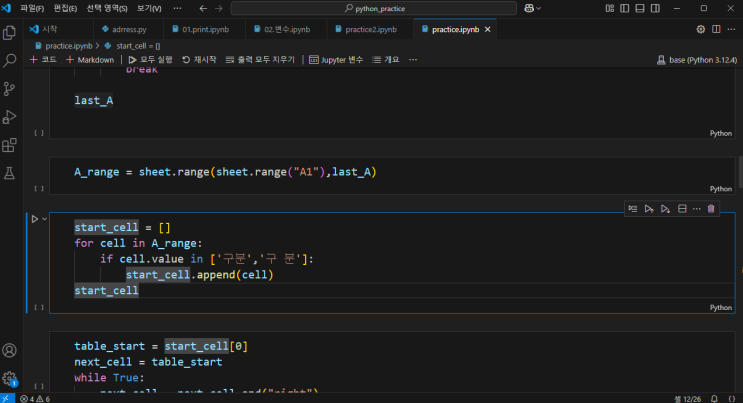Click the python_practice command center search box
This screenshot has width=743, height=403.
coord(372,8)
